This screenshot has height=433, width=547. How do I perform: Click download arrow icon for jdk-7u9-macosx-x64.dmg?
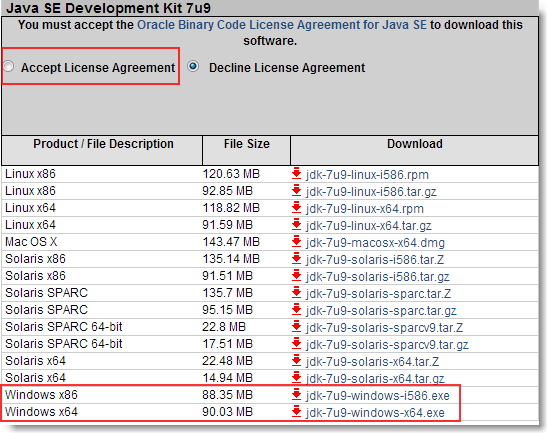296,241
